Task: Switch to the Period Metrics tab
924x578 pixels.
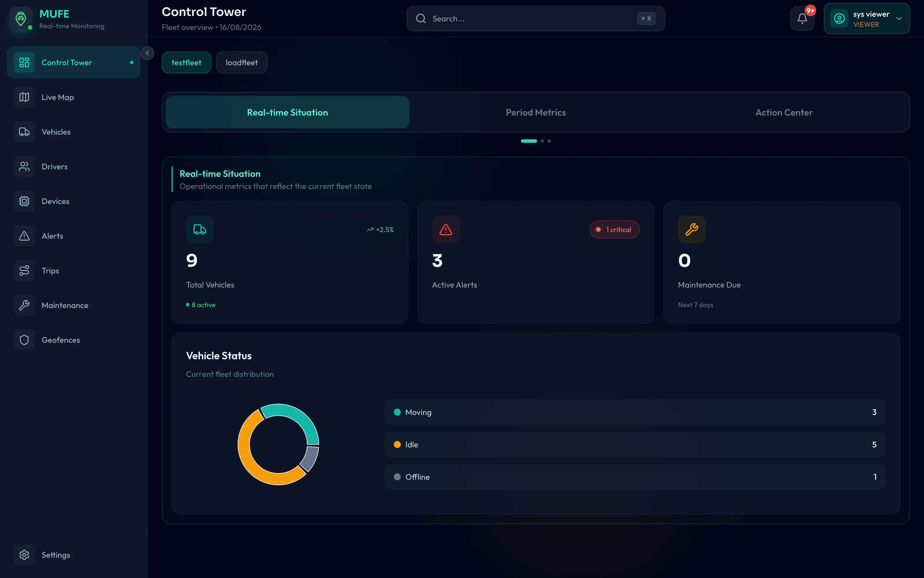Action: coord(536,112)
